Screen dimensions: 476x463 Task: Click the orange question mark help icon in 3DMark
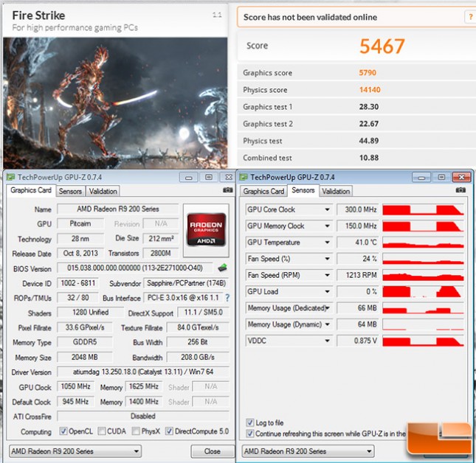point(471,17)
